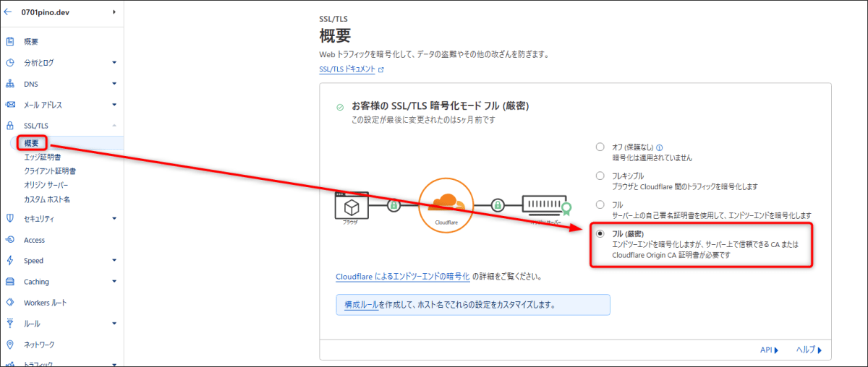Click the Caching drive icon
The height and width of the screenshot is (367, 868).
coord(10,282)
